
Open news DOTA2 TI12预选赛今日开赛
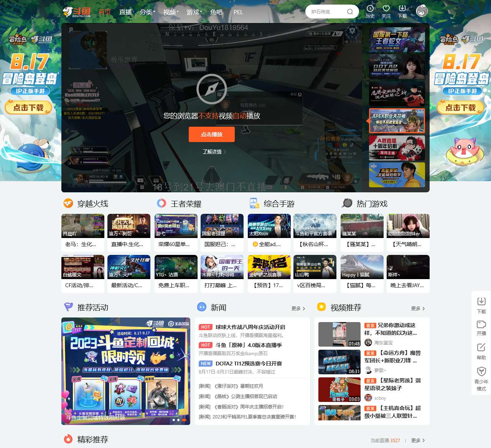[x=249, y=364]
